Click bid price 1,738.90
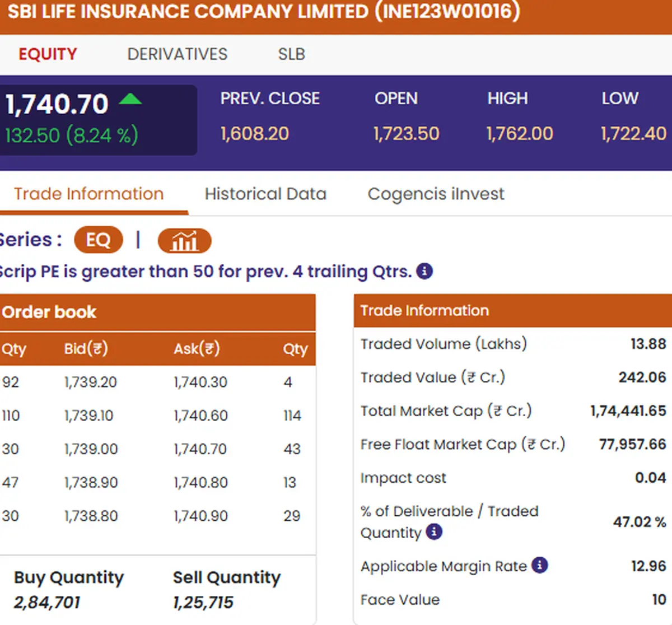 (91, 483)
